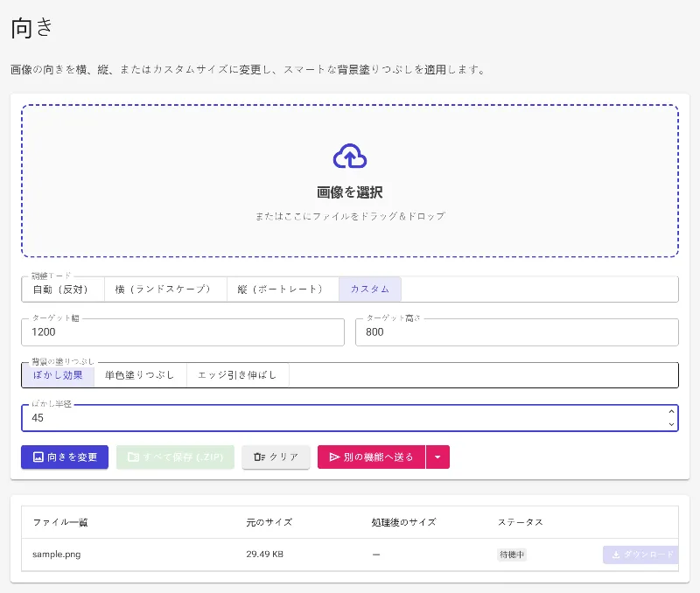Choose 単色塗りつぶし background fill
The height and width of the screenshot is (593, 700).
[x=140, y=375]
